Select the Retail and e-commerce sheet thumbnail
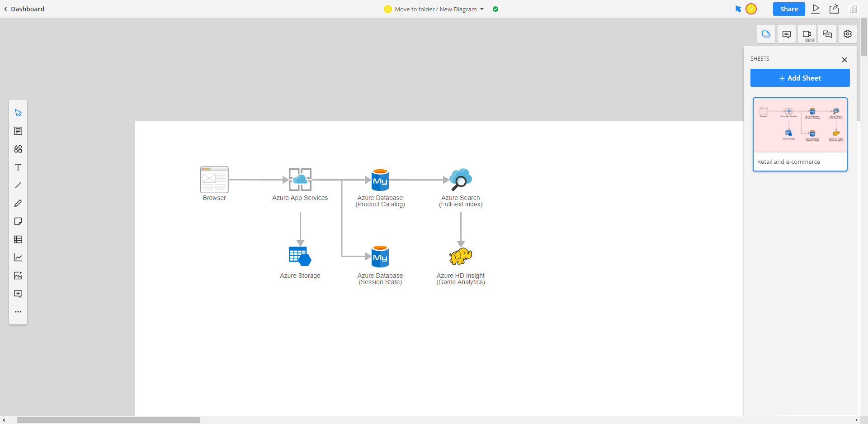 (800, 125)
